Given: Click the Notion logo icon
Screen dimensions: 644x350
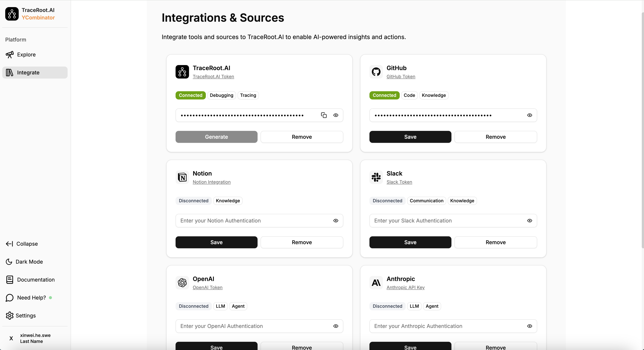Looking at the screenshot, I should point(182,177).
